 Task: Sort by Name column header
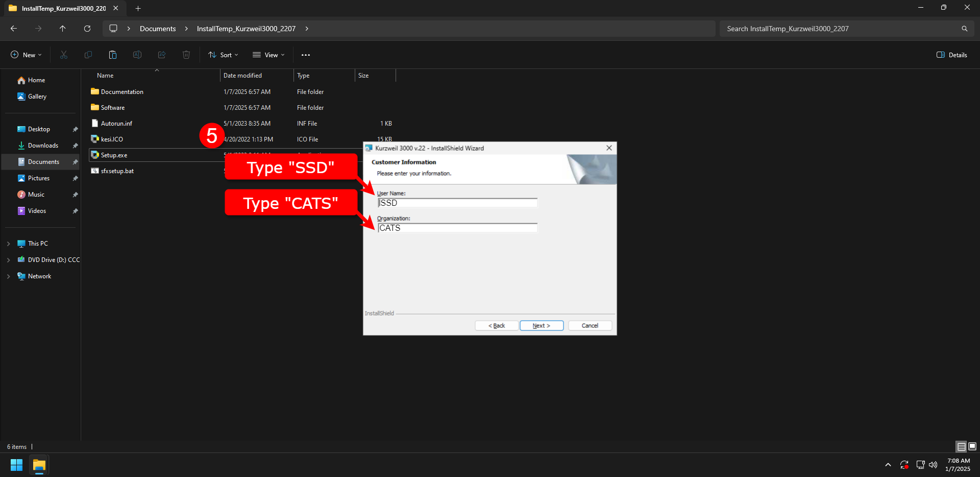pos(105,76)
